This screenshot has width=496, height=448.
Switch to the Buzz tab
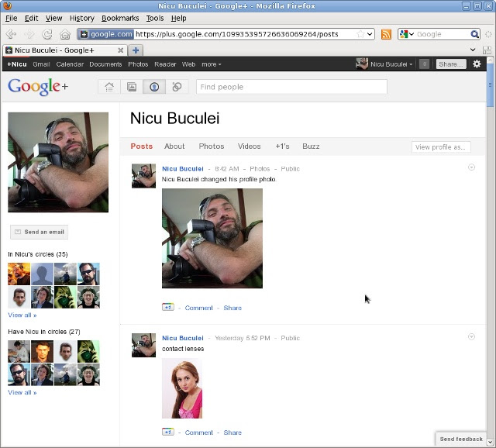click(x=311, y=146)
